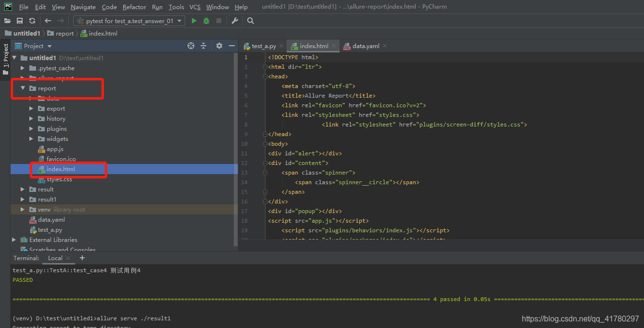Open the run configuration dropdown pytest for test_a
644x328 pixels.
[129, 21]
